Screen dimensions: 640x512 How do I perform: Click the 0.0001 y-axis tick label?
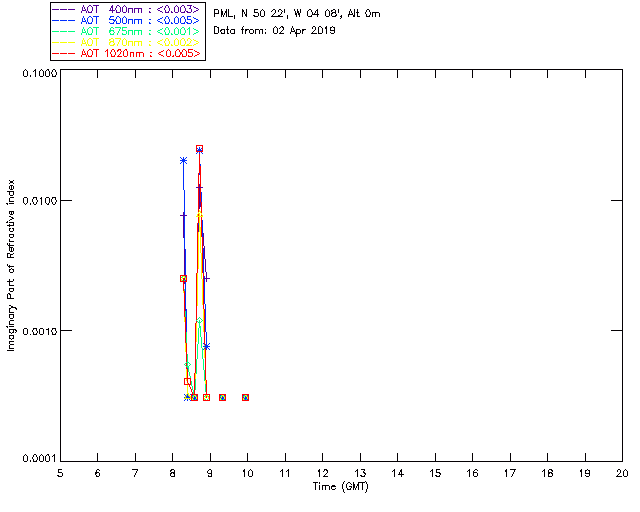(x=39, y=459)
